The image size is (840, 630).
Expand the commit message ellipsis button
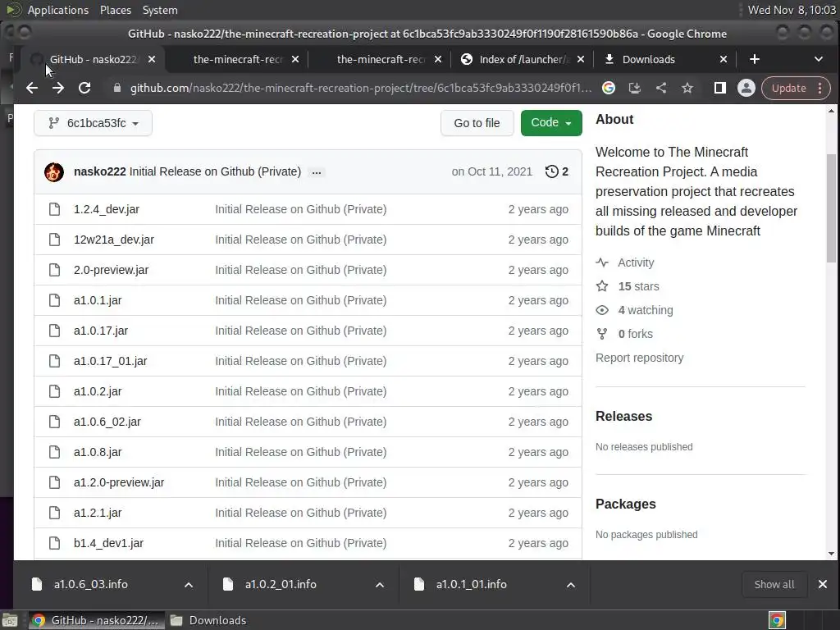317,172
